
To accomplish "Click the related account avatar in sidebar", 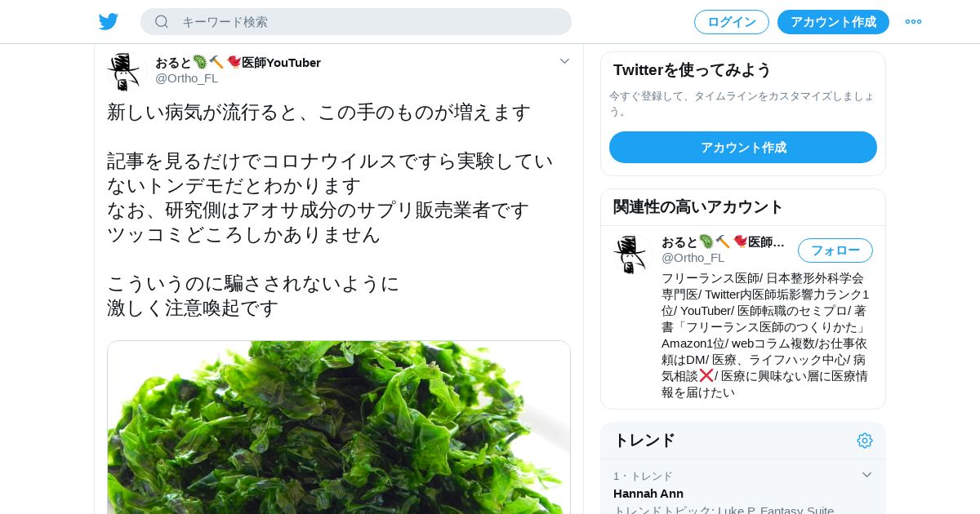I will tap(630, 255).
